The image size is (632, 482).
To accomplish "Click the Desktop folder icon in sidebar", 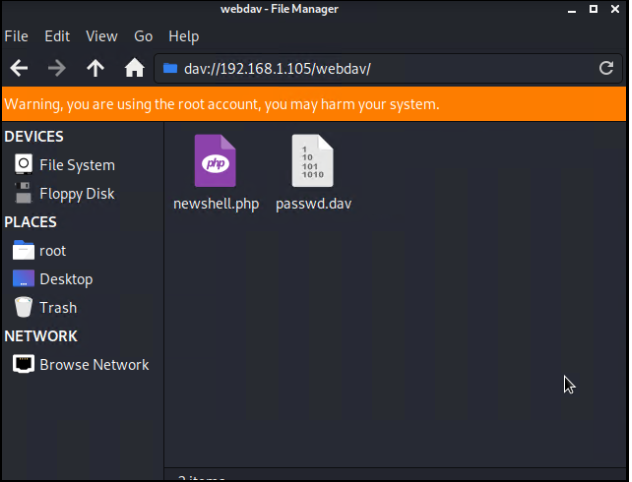I will (23, 278).
